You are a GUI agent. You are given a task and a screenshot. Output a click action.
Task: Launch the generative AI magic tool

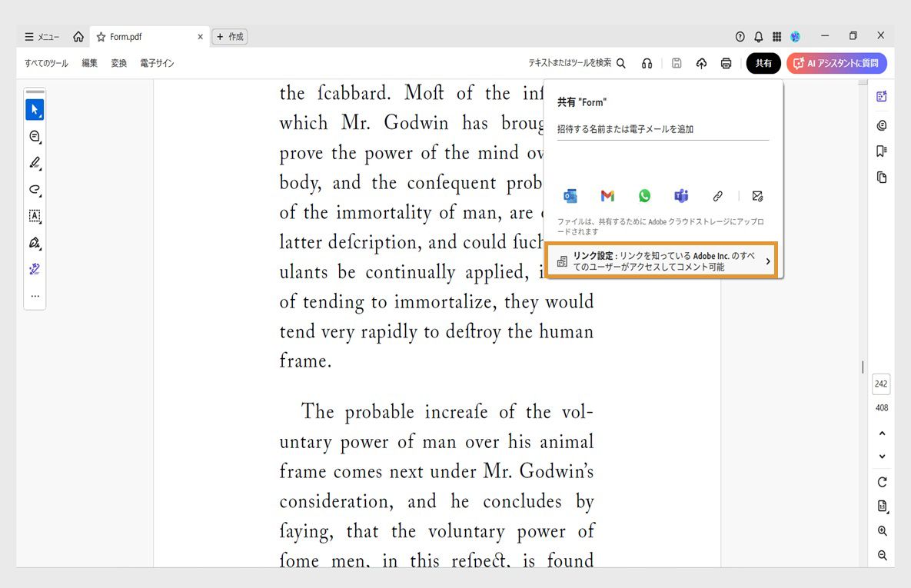pyautogui.click(x=34, y=269)
